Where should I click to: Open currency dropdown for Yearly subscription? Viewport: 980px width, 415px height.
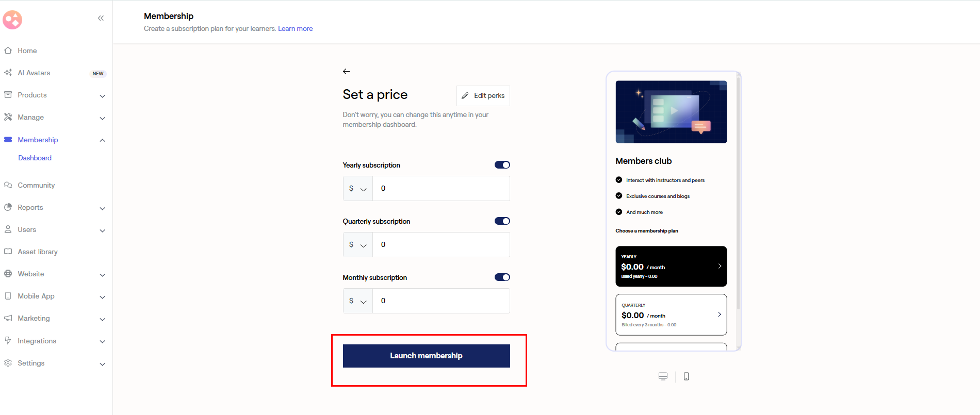(x=358, y=189)
